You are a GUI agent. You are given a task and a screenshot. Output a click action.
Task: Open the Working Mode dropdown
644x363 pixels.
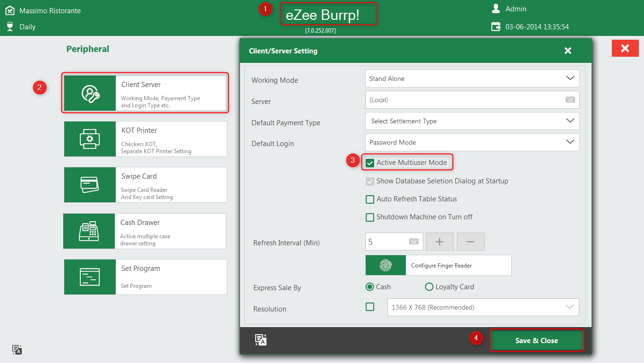point(472,78)
